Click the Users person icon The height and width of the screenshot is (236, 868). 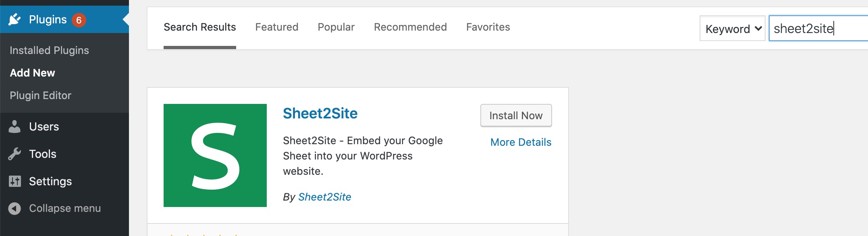pyautogui.click(x=15, y=126)
